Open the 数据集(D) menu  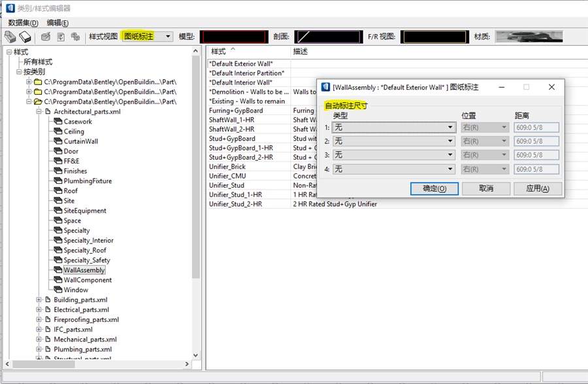point(24,23)
